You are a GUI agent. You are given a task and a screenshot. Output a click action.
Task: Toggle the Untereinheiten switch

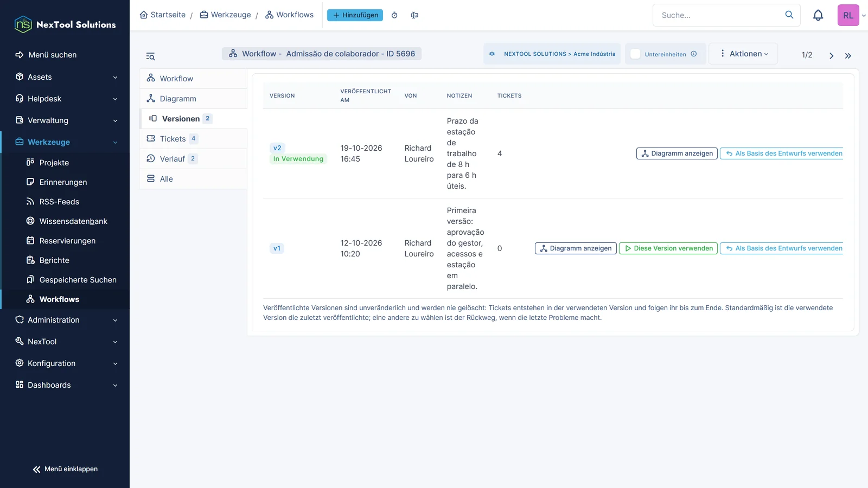pyautogui.click(x=635, y=54)
